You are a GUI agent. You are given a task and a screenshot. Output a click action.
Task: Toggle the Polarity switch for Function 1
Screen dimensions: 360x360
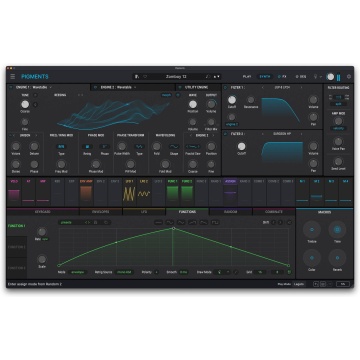[157, 272]
